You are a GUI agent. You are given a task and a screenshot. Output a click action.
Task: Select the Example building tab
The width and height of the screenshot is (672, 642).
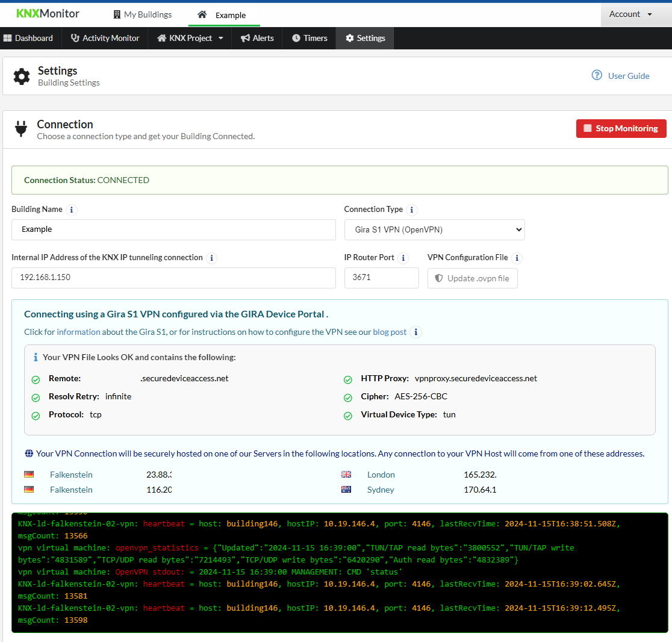coord(222,15)
